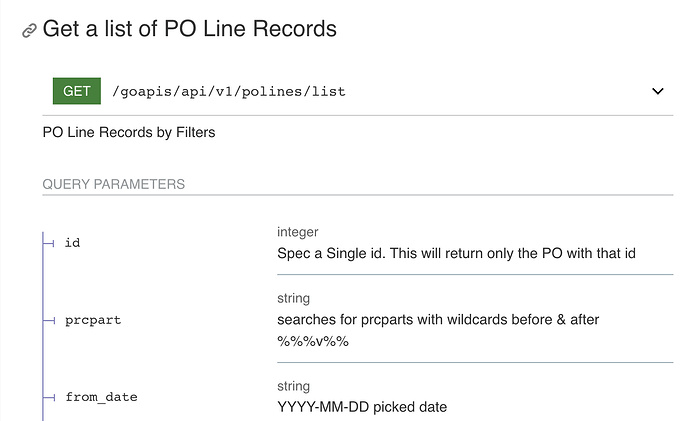Select the prcpart parameter name

(93, 320)
